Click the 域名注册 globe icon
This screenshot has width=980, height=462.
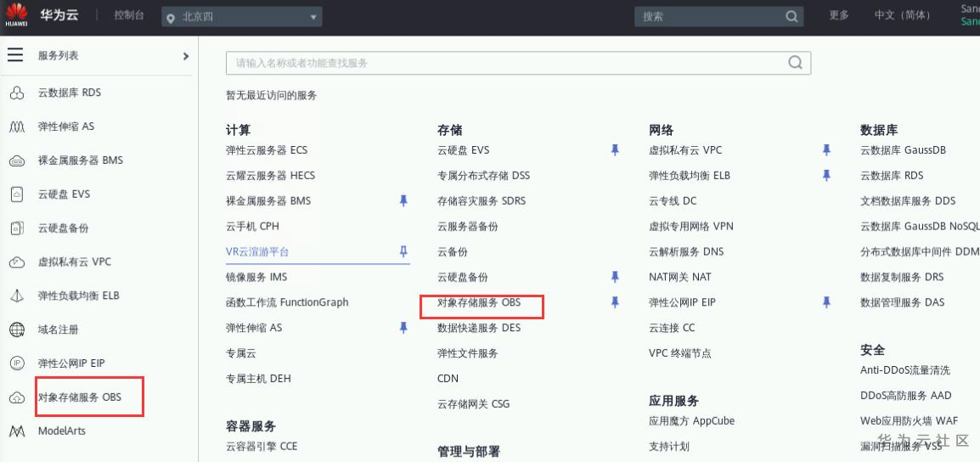[17, 330]
